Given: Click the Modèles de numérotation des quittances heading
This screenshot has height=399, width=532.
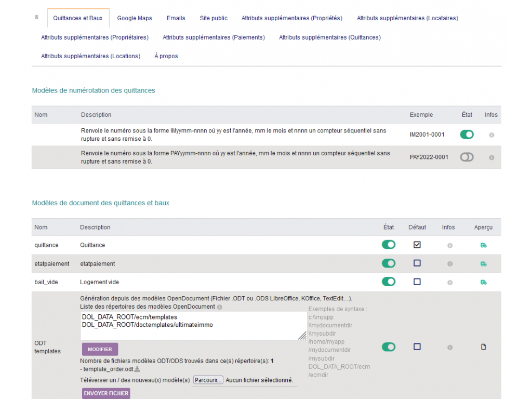Looking at the screenshot, I should pyautogui.click(x=94, y=90).
